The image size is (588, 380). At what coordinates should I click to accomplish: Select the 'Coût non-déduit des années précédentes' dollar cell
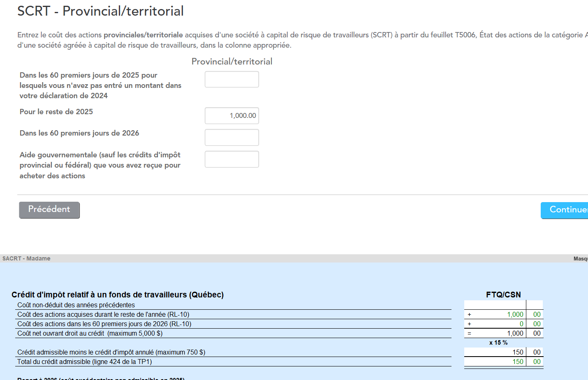(x=495, y=305)
